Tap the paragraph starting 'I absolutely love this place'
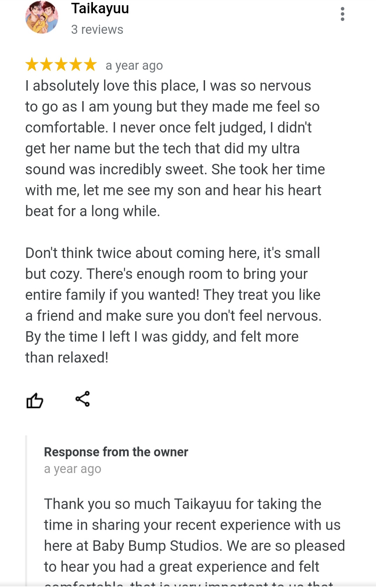The height and width of the screenshot is (588, 376). tap(175, 148)
